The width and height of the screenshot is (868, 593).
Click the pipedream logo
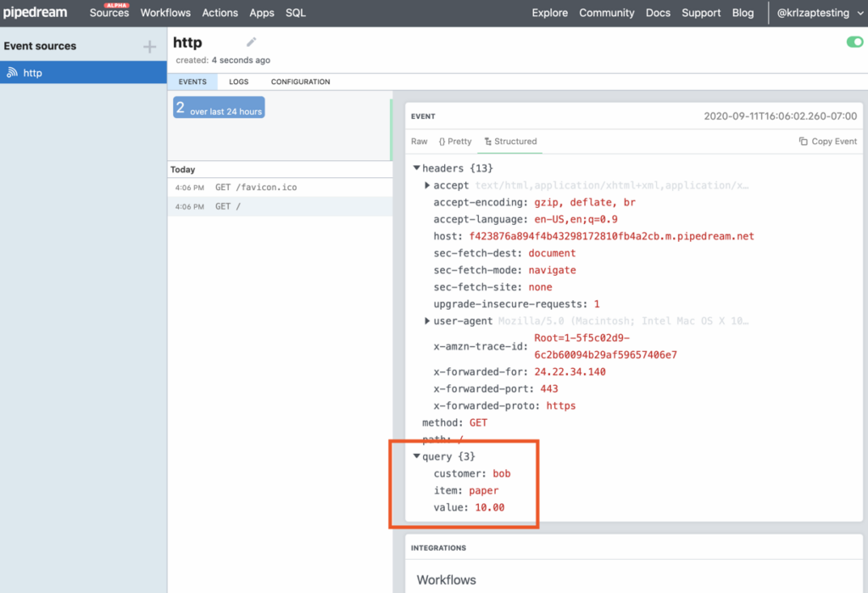[35, 12]
